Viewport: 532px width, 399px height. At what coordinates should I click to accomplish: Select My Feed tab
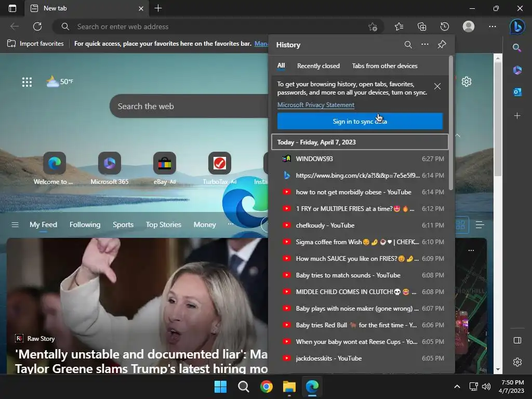(43, 224)
